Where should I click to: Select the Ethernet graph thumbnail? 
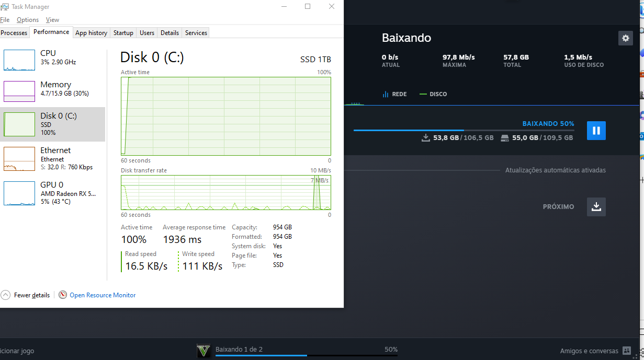pos(19,159)
